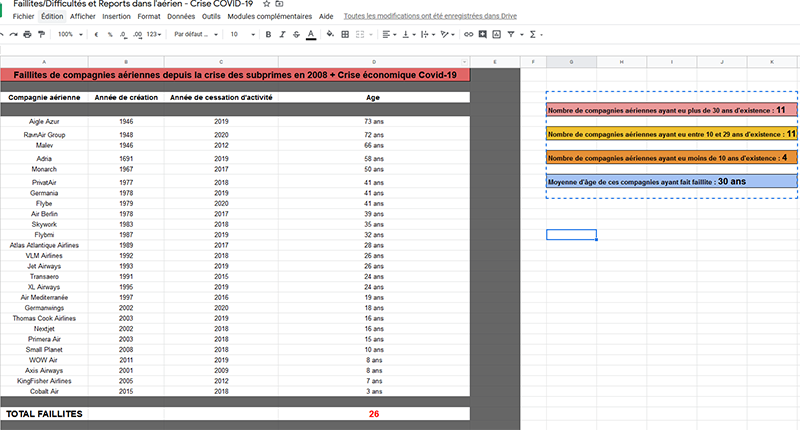
Task: Click the redo arrow icon
Action: [x=14, y=34]
